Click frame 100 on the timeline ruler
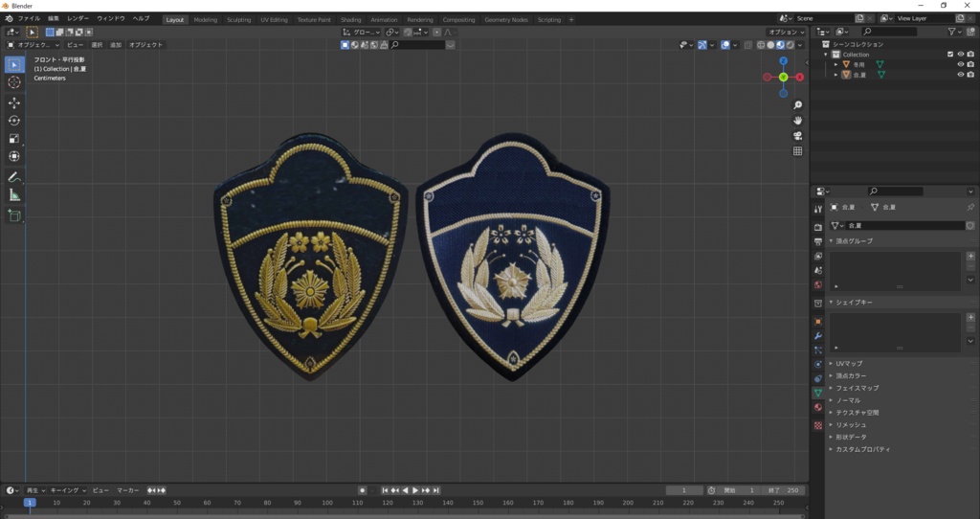The height and width of the screenshot is (519, 980). click(327, 503)
